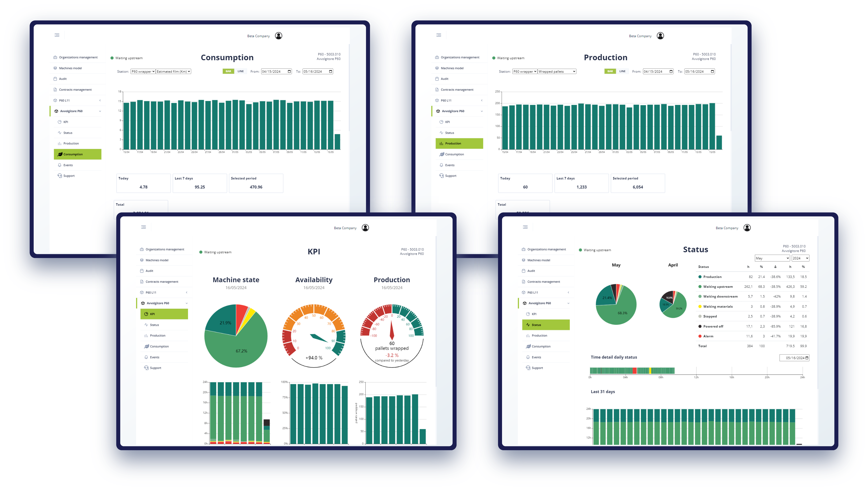
Task: Open Contracts management in Production page sidebar
Action: click(x=457, y=90)
